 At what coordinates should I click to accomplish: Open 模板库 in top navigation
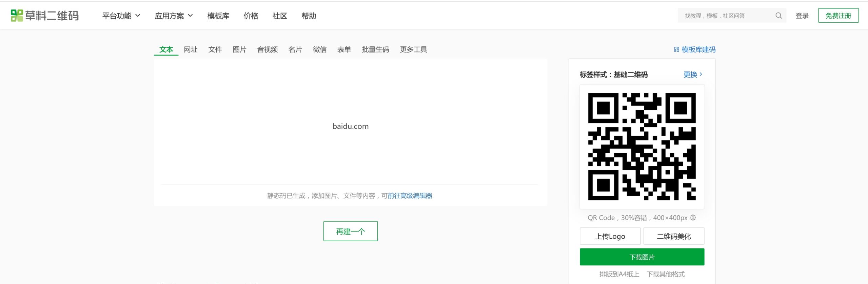coord(218,16)
